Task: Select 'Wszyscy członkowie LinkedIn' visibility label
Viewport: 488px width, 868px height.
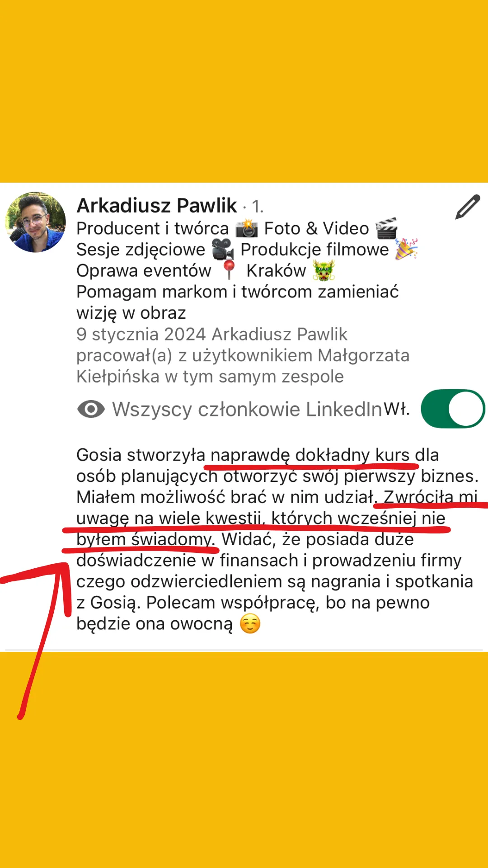Action: click(x=247, y=410)
